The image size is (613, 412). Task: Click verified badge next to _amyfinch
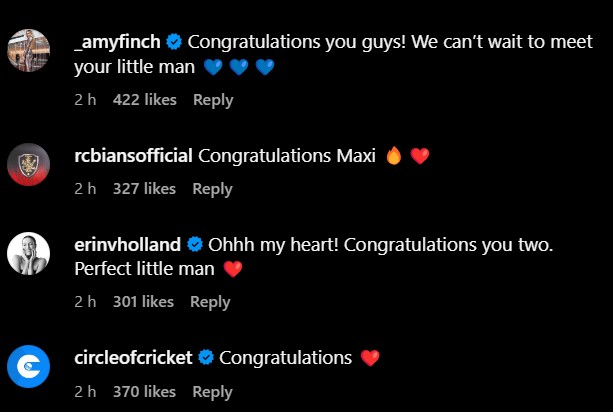coord(174,43)
